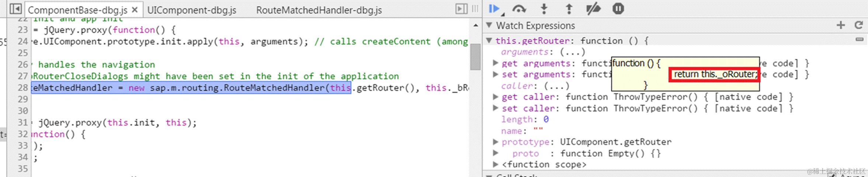Expand the <function scope> entry

click(496, 164)
